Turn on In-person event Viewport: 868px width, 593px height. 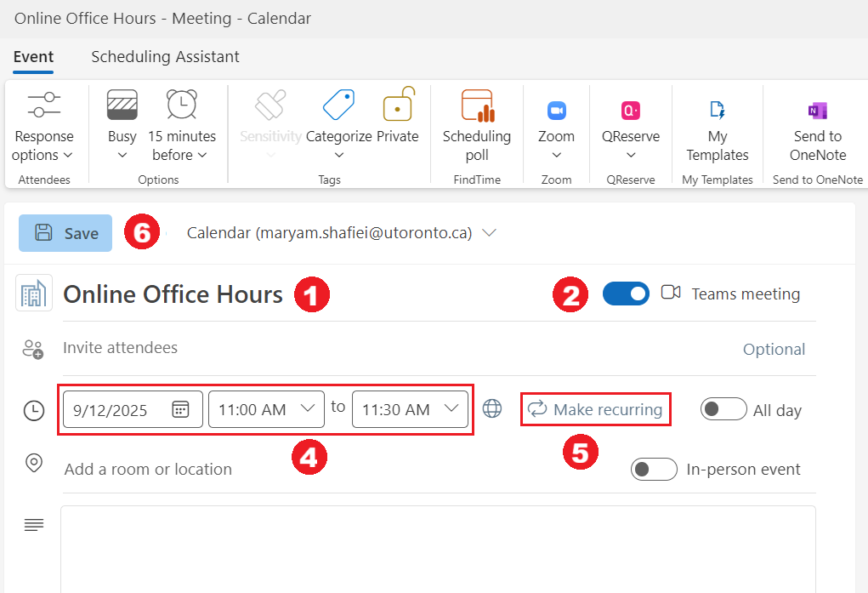point(654,469)
